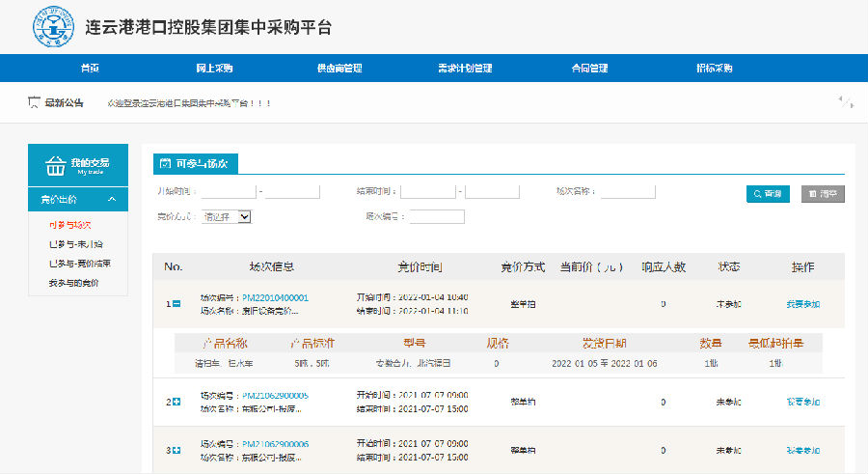Viewport: 868px width, 474px height.
Task: Click the 最低起拍量 sub-table header
Action: (x=775, y=343)
